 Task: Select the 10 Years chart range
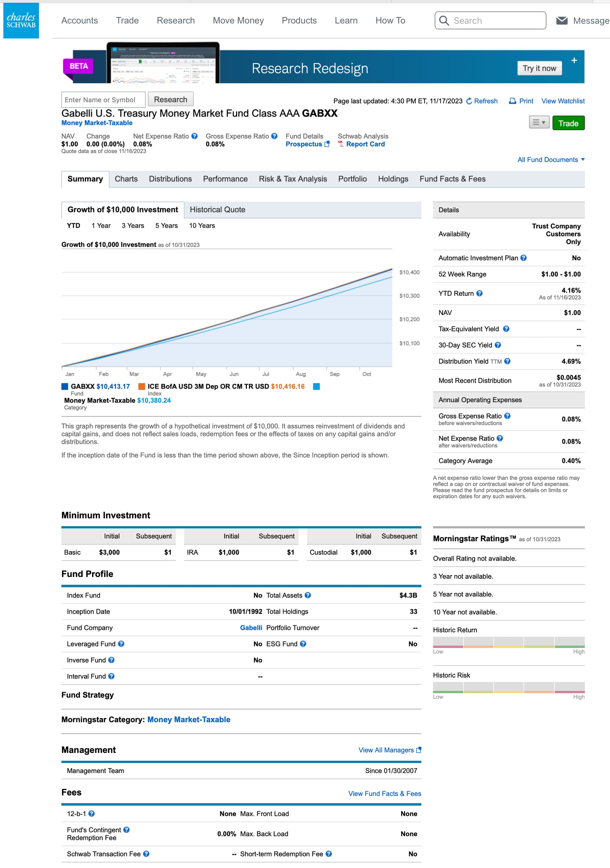202,226
